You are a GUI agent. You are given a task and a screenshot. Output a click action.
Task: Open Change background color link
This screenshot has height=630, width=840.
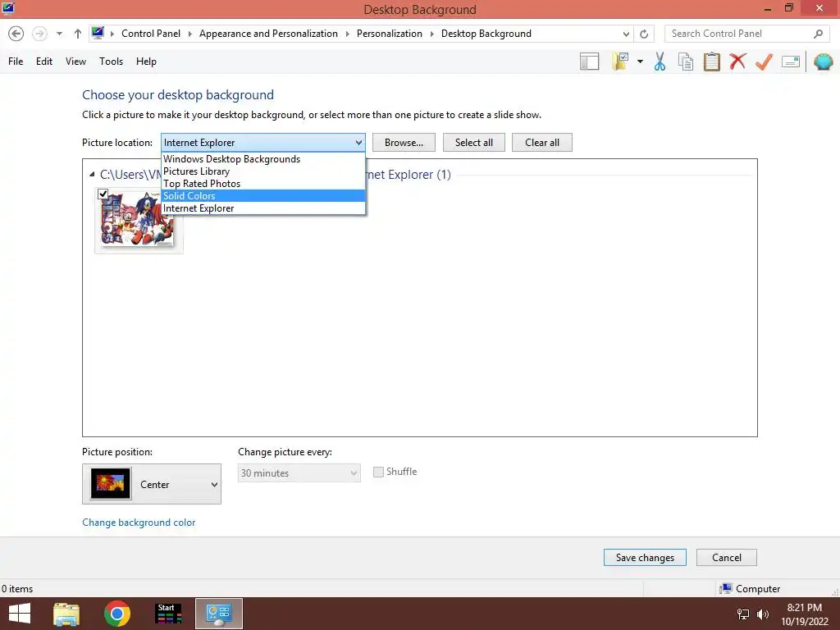tap(139, 523)
